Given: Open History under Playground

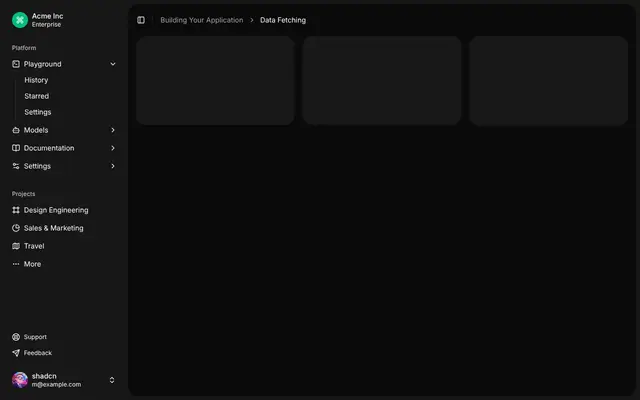Looking at the screenshot, I should pos(36,80).
